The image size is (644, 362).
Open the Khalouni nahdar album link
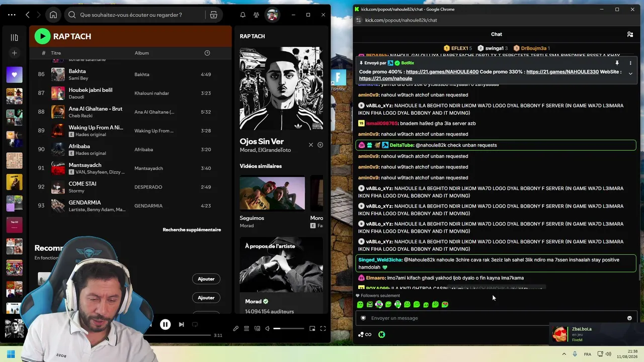click(x=151, y=93)
